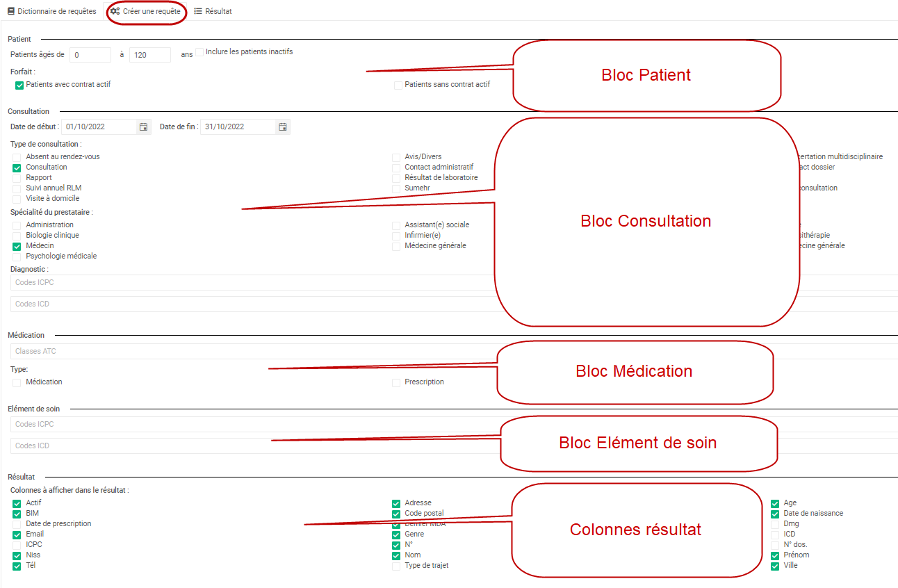This screenshot has width=898, height=588.
Task: Tick the Visite à domicile consultation type
Action: tap(17, 199)
